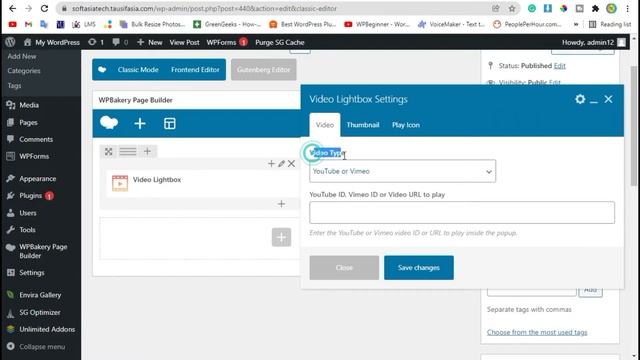Open SG Optimizer in the sidebar
This screenshot has height=360, width=640.
tap(40, 312)
